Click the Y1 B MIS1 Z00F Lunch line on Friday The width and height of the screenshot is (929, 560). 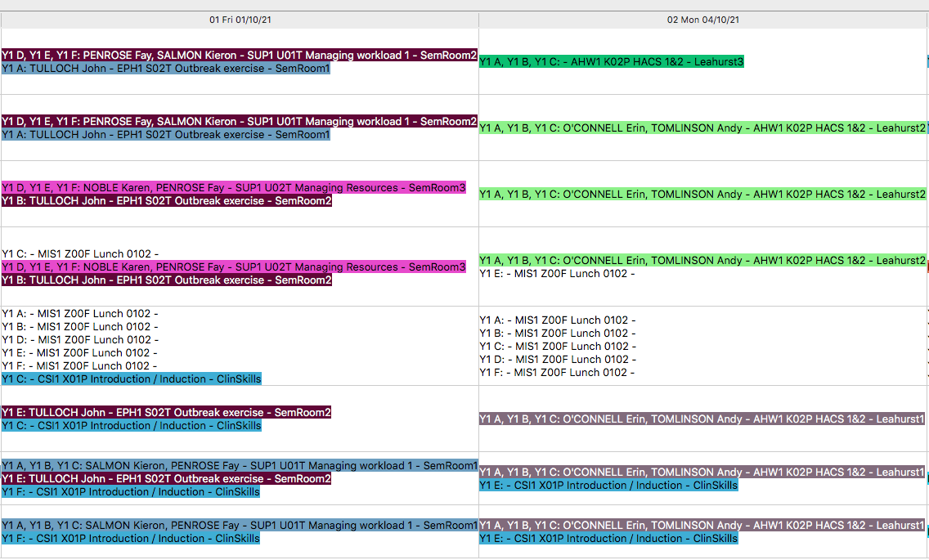click(82, 326)
